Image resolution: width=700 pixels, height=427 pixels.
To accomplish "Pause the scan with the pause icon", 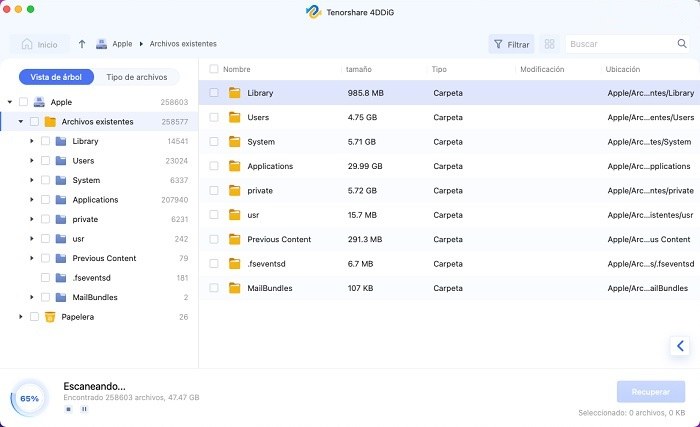I will pyautogui.click(x=84, y=409).
